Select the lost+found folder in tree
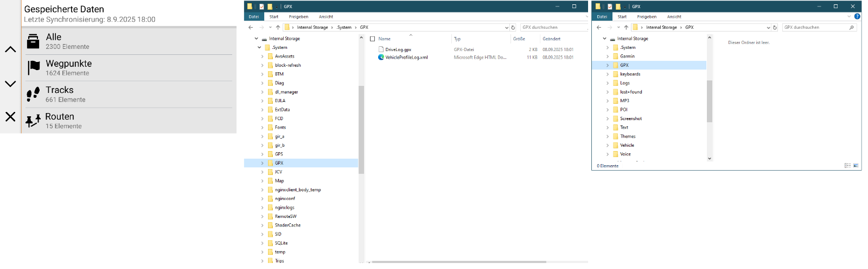Viewport: 868px width, 269px height. tap(631, 92)
